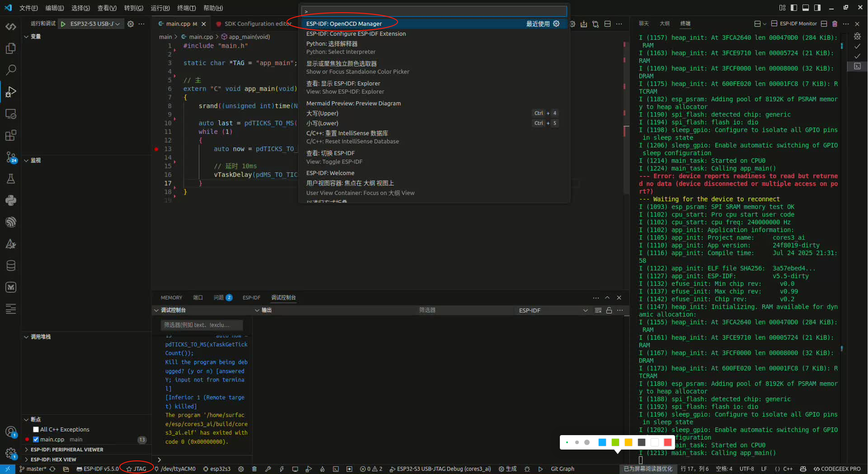Click the esp32s3 target in status bar
868x474 pixels.
pyautogui.click(x=217, y=469)
